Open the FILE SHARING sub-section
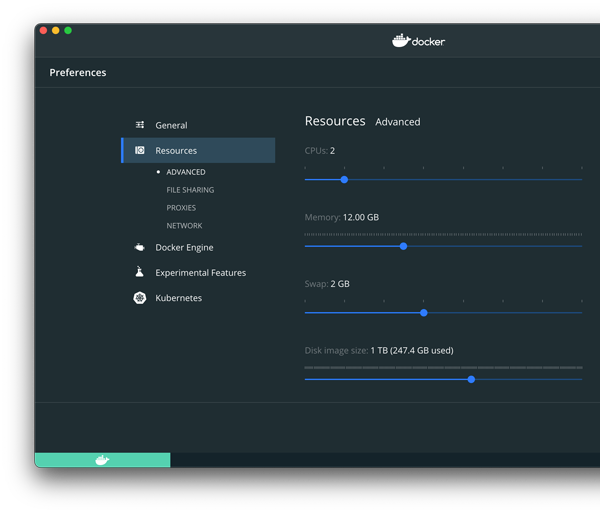 [x=190, y=190]
